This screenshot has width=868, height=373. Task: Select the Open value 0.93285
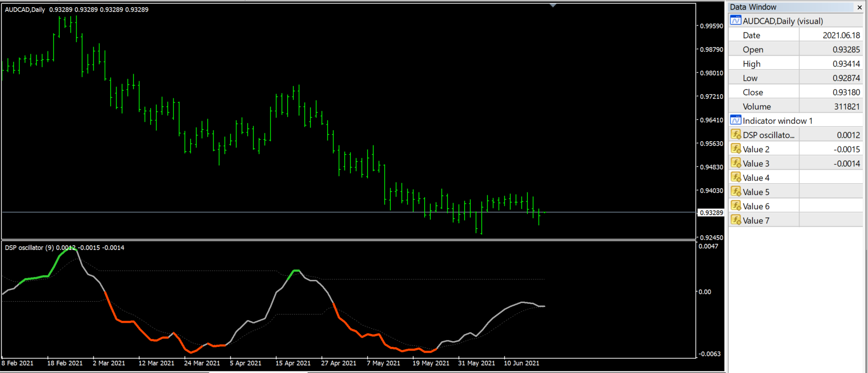(846, 49)
